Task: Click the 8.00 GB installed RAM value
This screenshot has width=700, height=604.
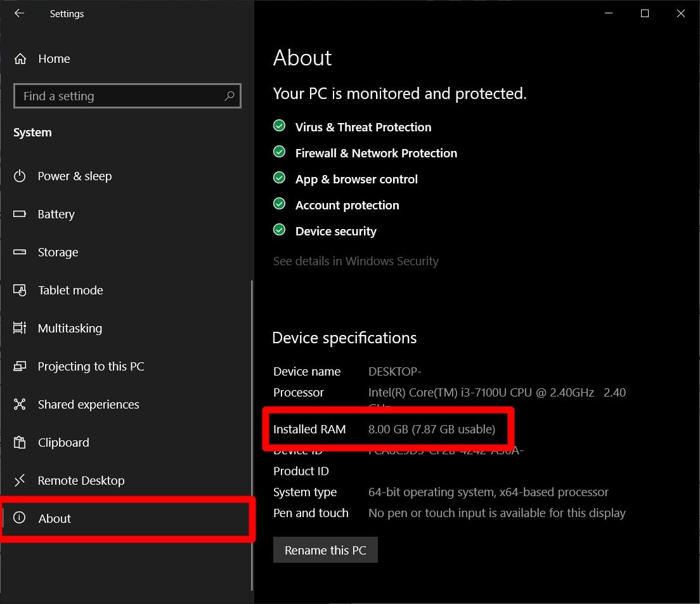Action: coord(432,430)
